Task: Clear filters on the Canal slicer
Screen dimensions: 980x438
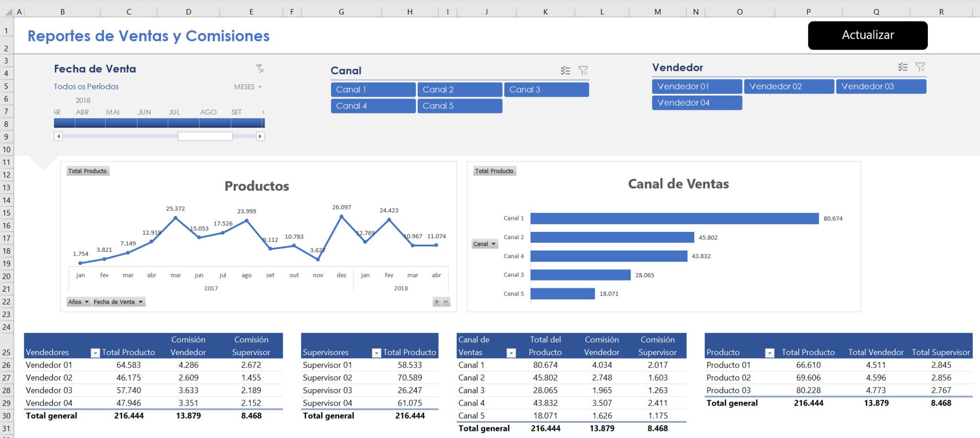Action: click(583, 70)
